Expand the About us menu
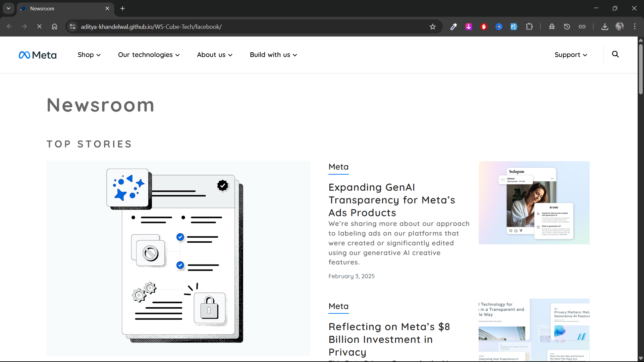This screenshot has width=644, height=362. pos(215,55)
